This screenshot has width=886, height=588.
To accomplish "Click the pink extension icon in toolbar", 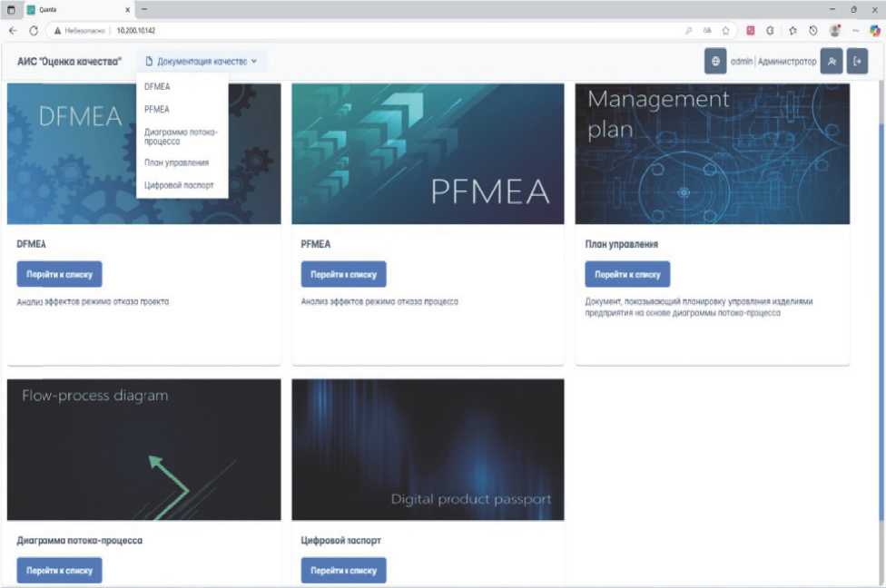I will tap(751, 31).
